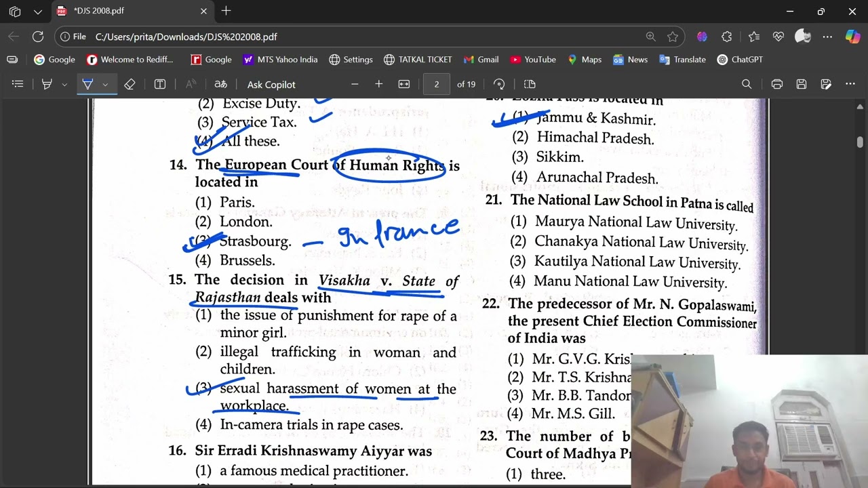
Task: Open the MTS Yahoo India bookmark
Action: click(x=280, y=60)
